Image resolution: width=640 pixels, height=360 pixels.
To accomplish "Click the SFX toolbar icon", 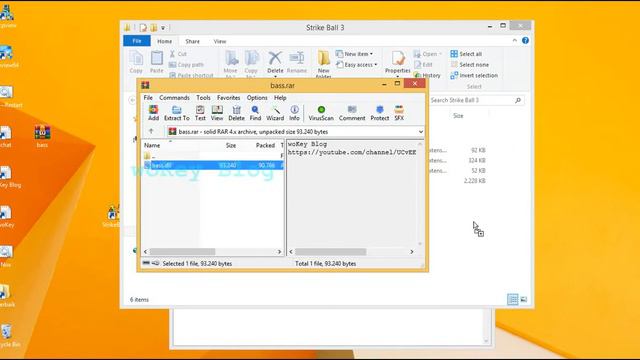I will click(x=399, y=113).
